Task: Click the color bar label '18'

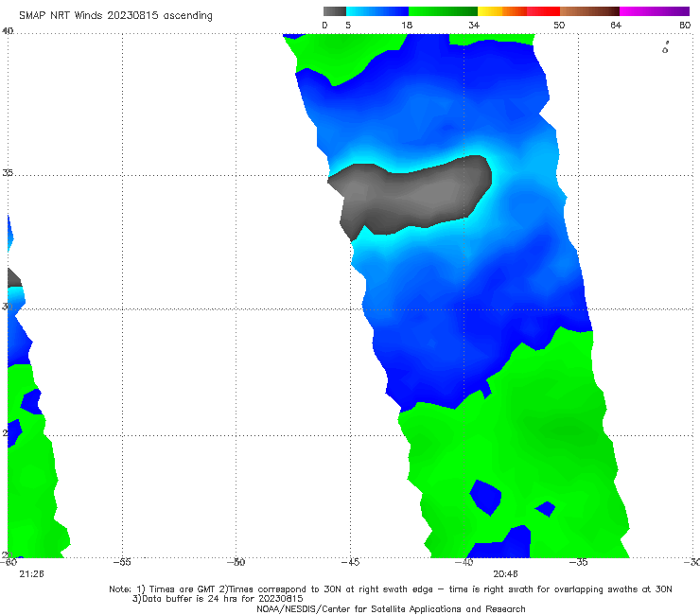Action: (x=407, y=25)
